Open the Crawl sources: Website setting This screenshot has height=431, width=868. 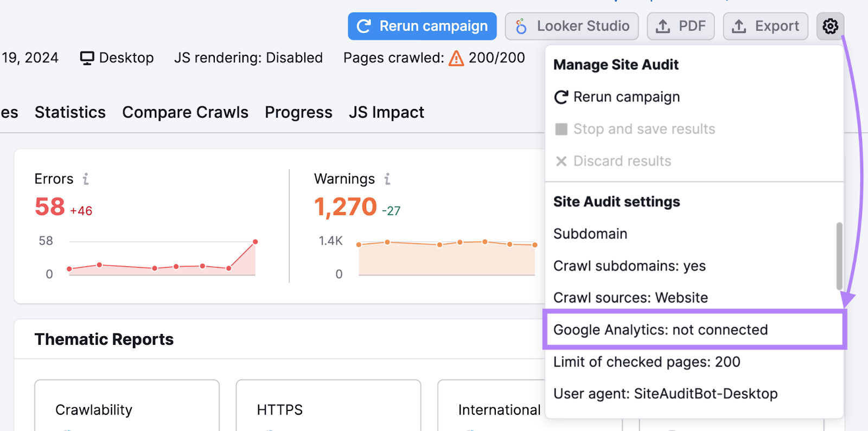pos(630,298)
